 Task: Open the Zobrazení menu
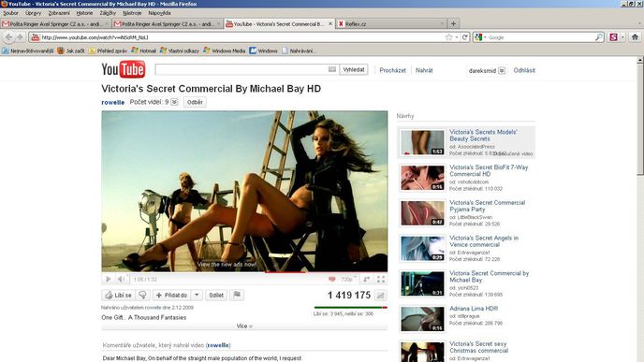coord(59,13)
